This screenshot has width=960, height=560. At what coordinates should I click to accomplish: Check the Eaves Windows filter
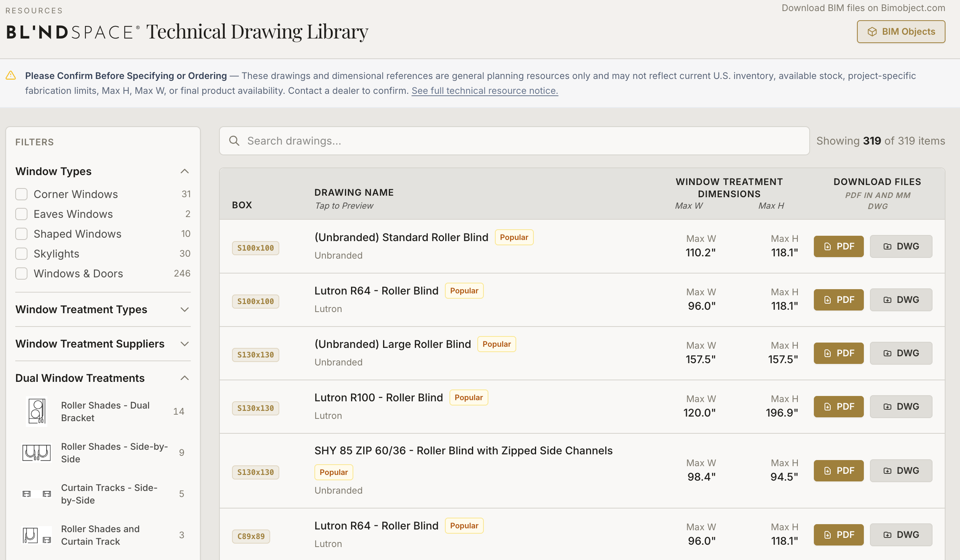click(21, 214)
